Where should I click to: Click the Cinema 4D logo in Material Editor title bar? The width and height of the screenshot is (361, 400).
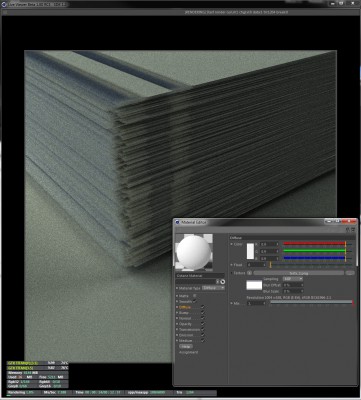click(178, 222)
